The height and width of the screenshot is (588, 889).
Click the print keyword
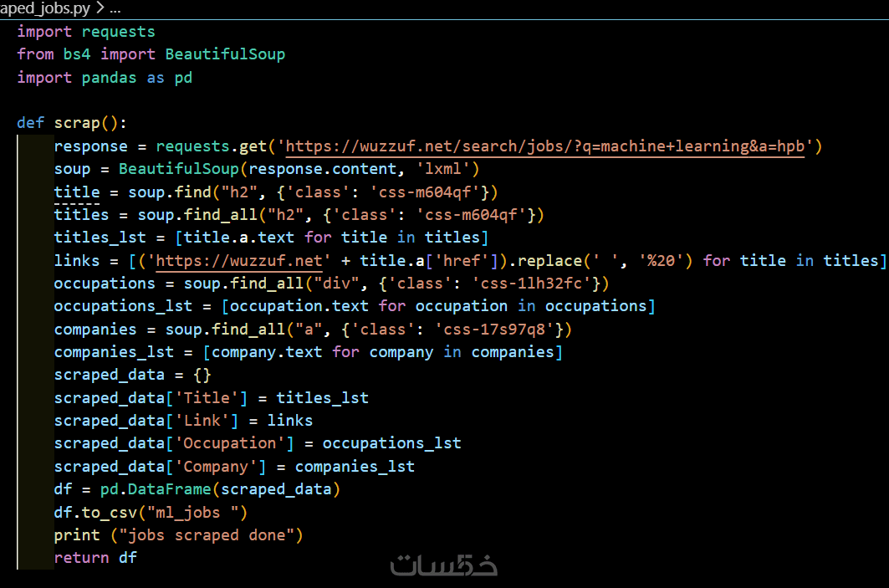pyautogui.click(x=77, y=534)
